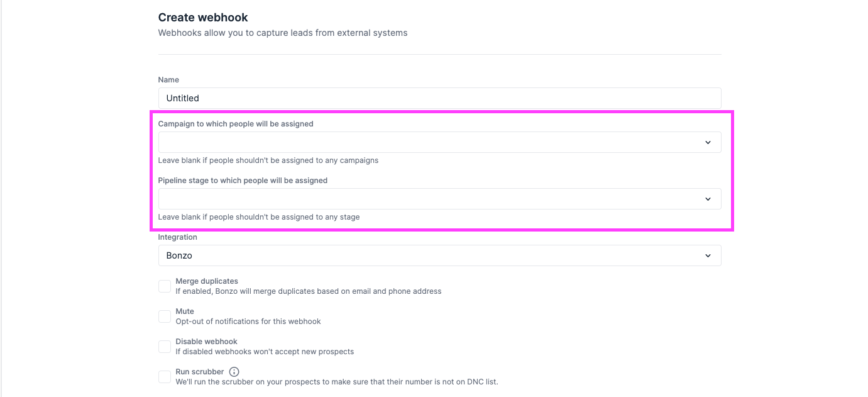Toggle the webhook to disabled state

pos(164,346)
